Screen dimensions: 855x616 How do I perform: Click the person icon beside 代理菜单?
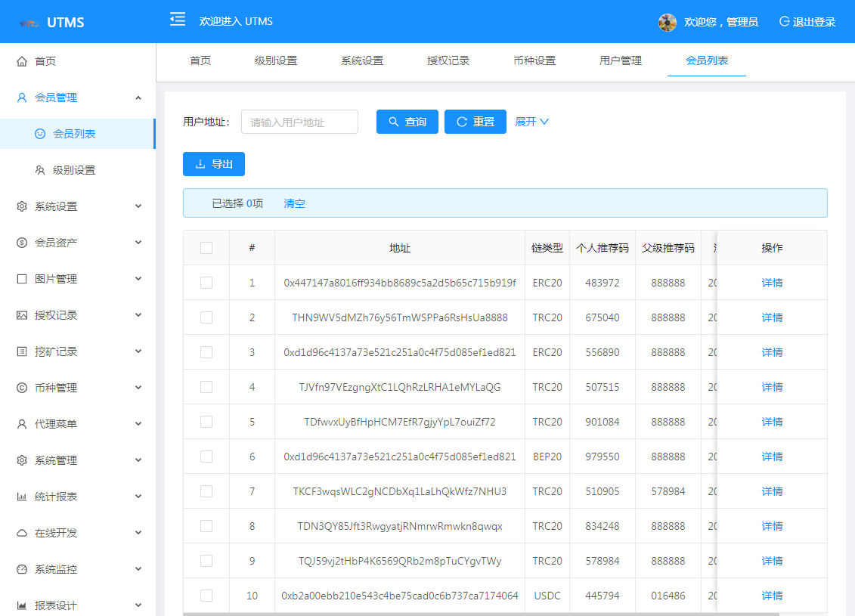(x=22, y=424)
